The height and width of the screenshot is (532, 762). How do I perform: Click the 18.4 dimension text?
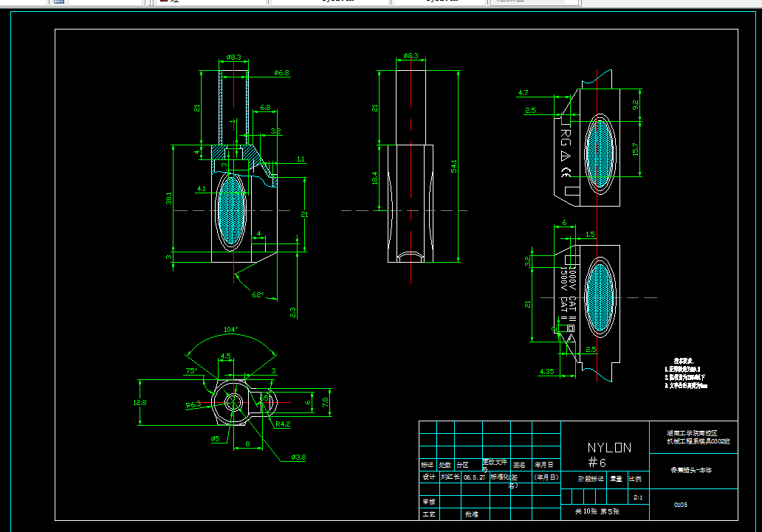(x=374, y=178)
